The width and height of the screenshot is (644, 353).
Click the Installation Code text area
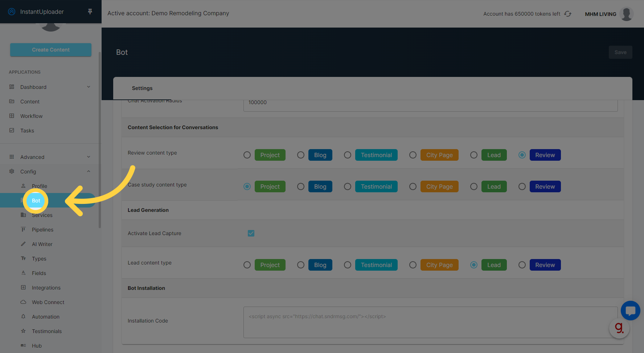pos(430,322)
